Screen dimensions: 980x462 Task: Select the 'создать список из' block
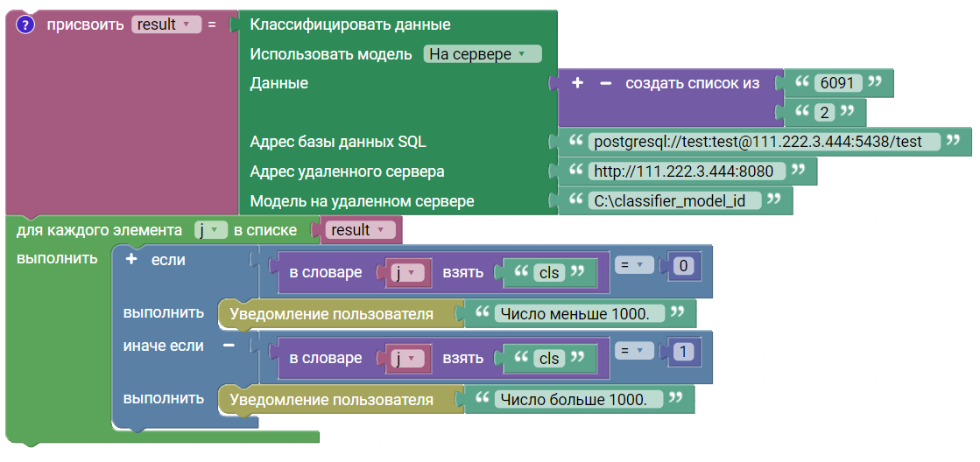click(693, 83)
